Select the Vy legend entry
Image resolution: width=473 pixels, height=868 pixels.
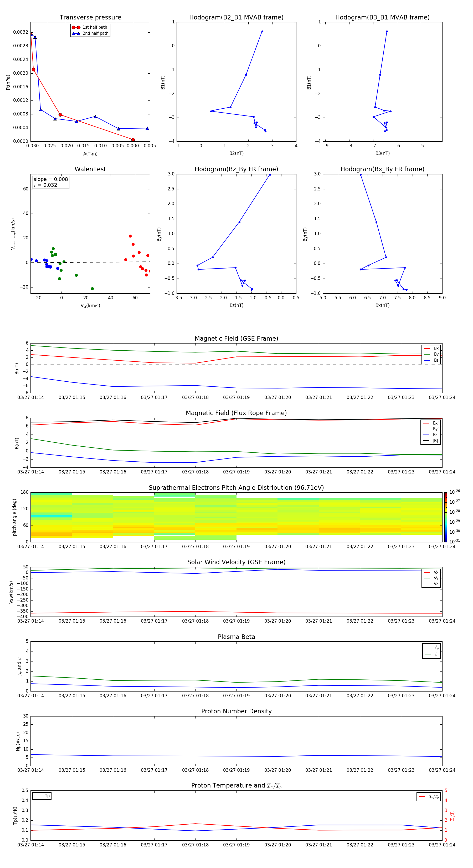pyautogui.click(x=431, y=578)
